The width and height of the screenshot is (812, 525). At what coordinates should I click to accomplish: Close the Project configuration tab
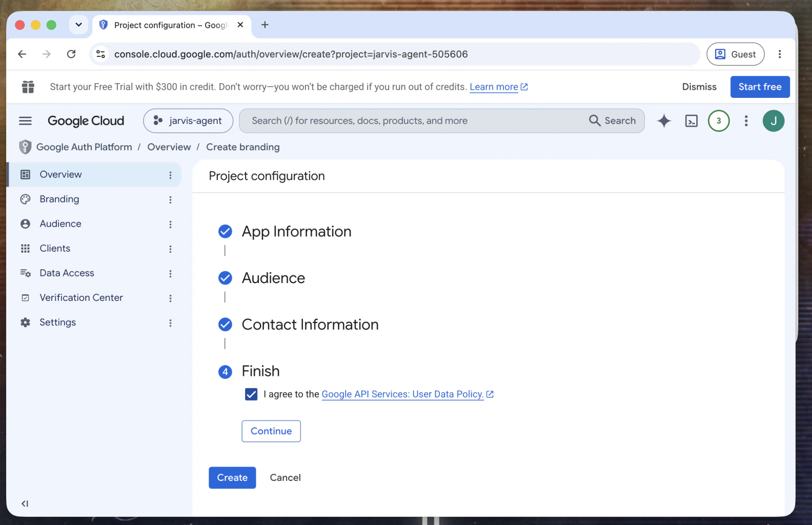(x=241, y=25)
